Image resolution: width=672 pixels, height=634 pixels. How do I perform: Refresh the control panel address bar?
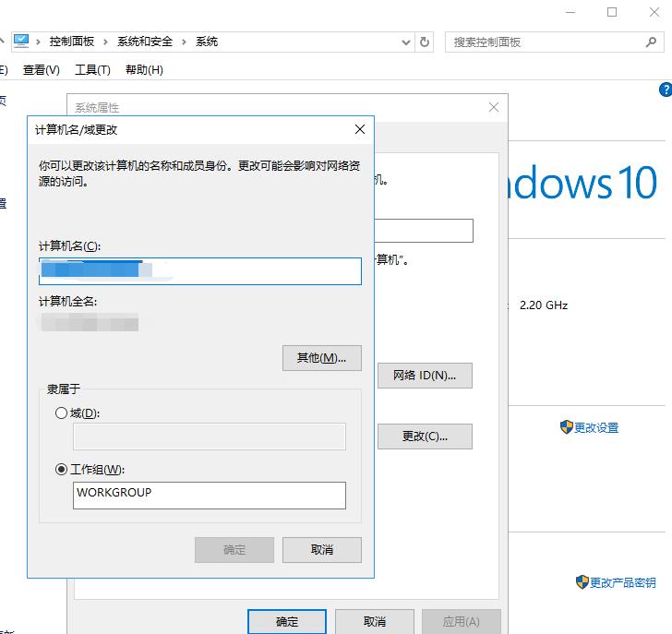tap(425, 42)
